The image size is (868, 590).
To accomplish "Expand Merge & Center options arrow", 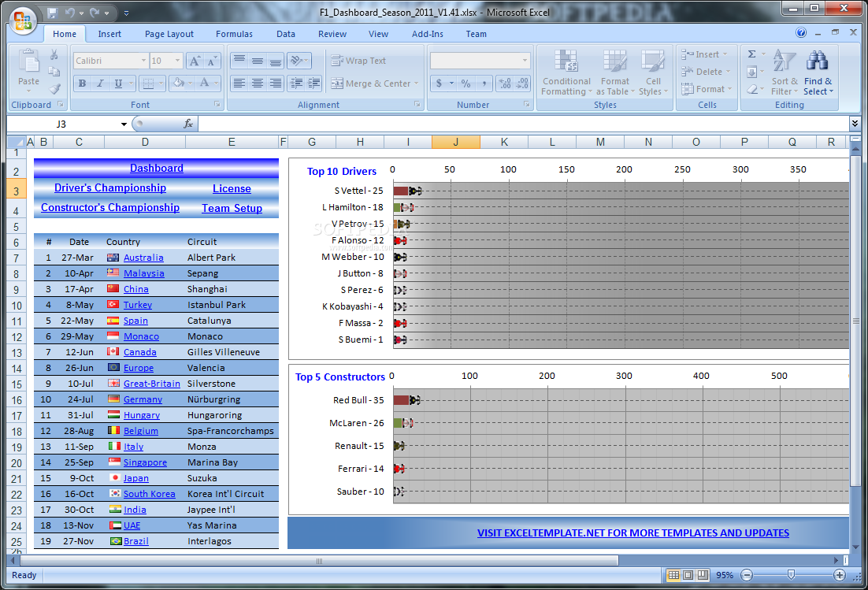I will (x=417, y=83).
